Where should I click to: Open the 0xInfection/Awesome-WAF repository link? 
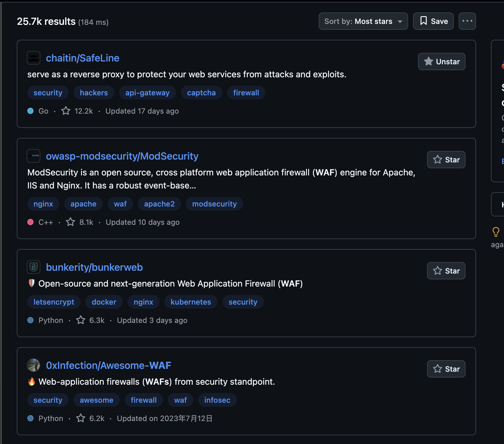tap(108, 365)
